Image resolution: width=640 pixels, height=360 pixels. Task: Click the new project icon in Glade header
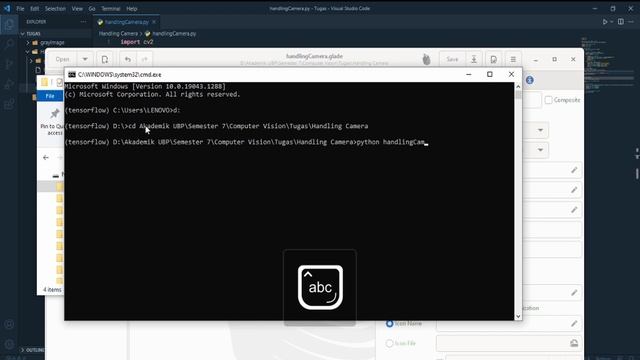[x=105, y=59]
